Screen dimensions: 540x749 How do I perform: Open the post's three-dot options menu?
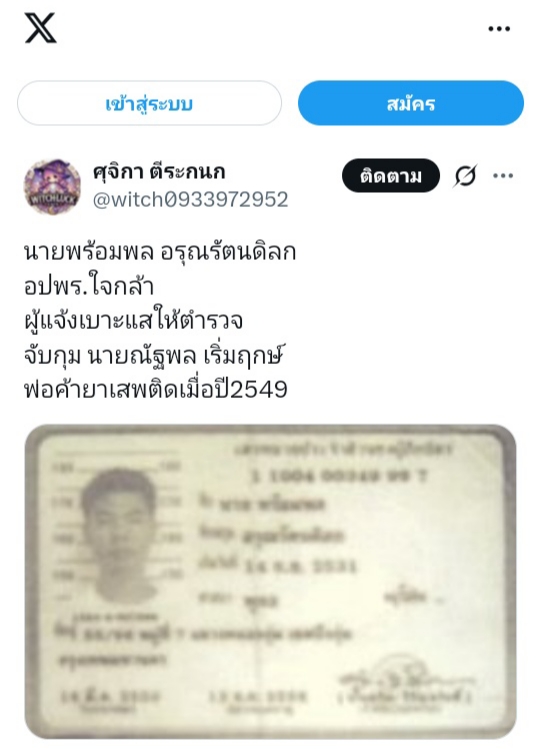click(x=503, y=176)
